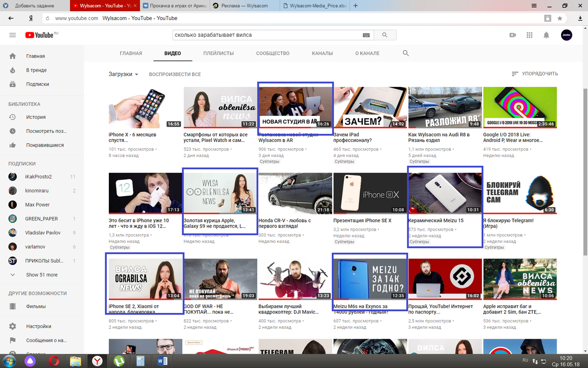Open the YouTube apps grid
The image size is (588, 368).
click(x=530, y=35)
